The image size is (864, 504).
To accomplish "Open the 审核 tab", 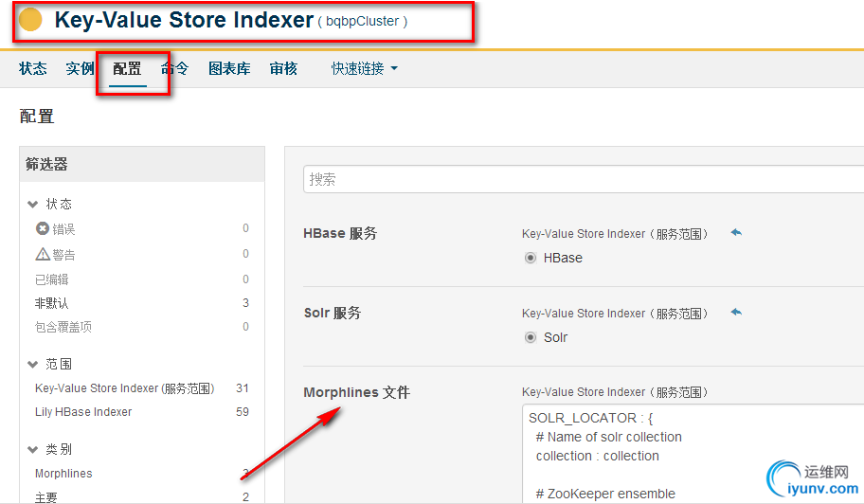I will pyautogui.click(x=283, y=68).
